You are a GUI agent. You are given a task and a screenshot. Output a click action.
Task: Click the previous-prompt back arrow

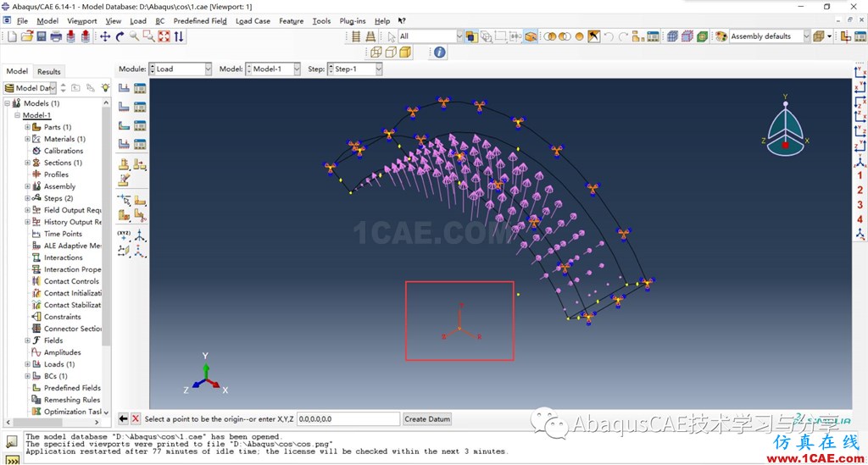click(x=123, y=419)
